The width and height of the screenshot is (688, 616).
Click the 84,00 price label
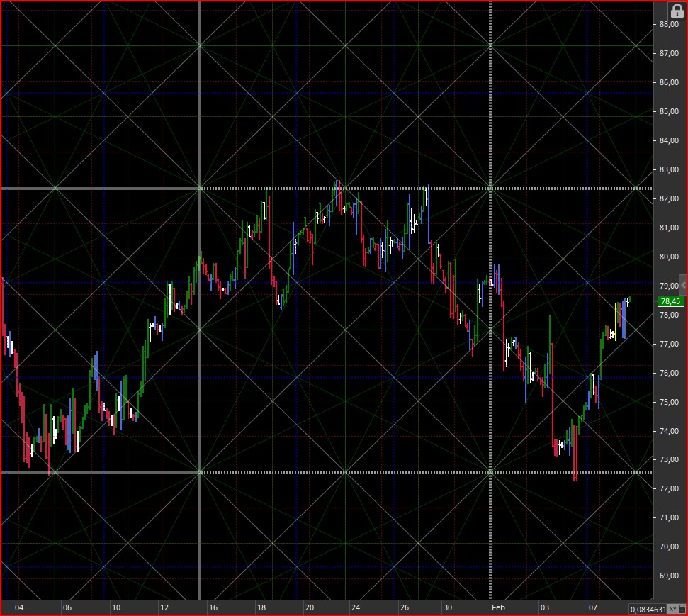coord(669,140)
